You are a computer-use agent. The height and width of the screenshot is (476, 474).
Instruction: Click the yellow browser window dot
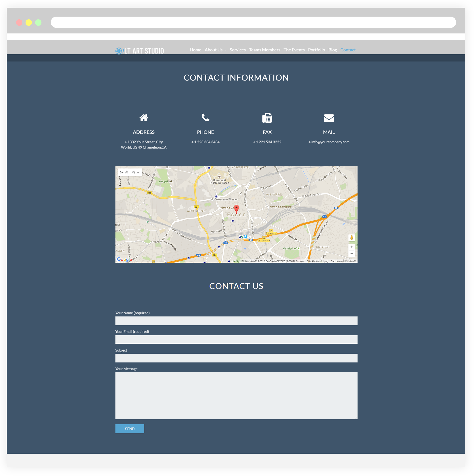coord(29,23)
